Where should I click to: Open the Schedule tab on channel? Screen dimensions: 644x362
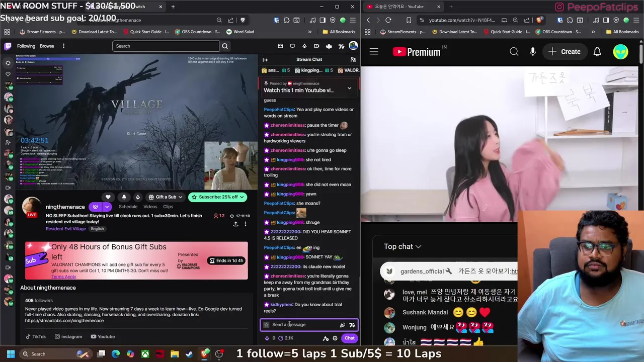(128, 207)
